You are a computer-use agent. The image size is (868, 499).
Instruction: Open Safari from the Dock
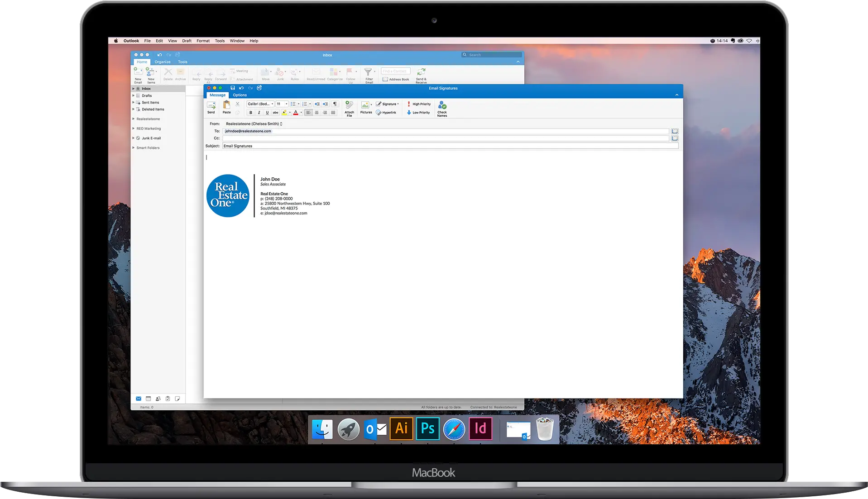click(x=454, y=429)
